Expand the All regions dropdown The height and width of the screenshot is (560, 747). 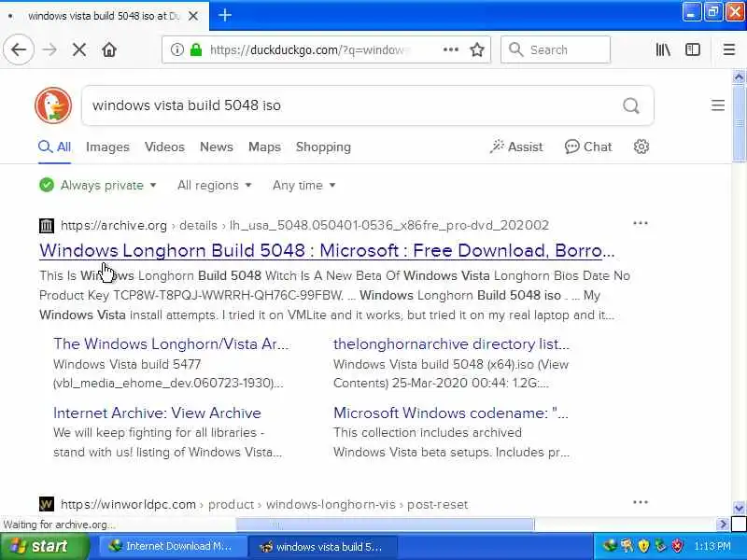click(x=215, y=185)
